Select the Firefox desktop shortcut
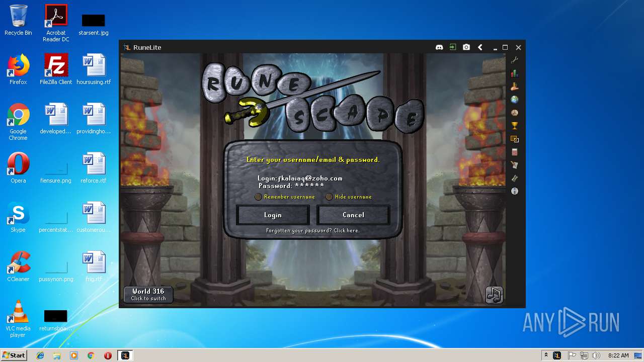The image size is (644, 362). (18, 69)
